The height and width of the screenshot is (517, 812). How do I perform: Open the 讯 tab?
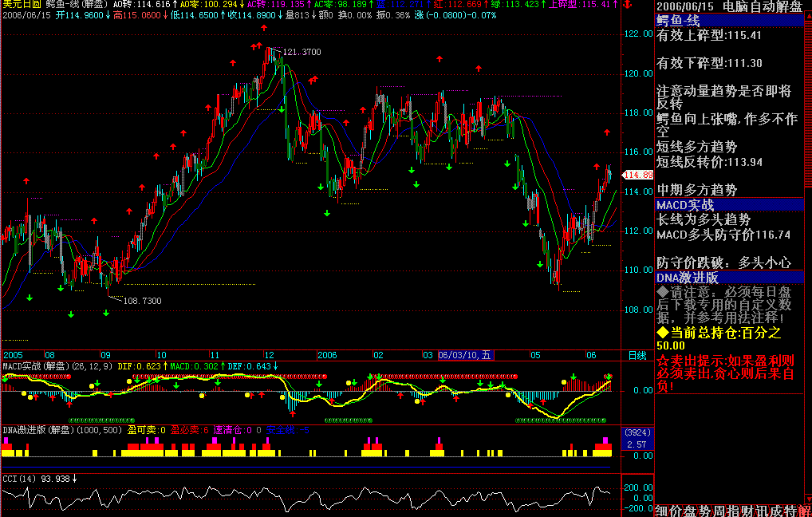tap(762, 511)
